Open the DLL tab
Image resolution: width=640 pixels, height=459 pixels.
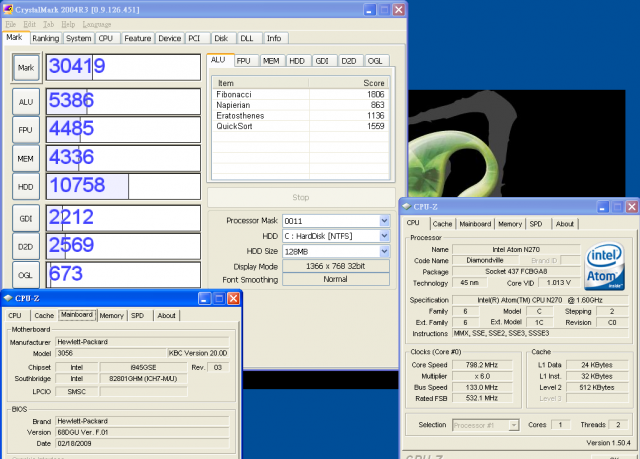(247, 38)
